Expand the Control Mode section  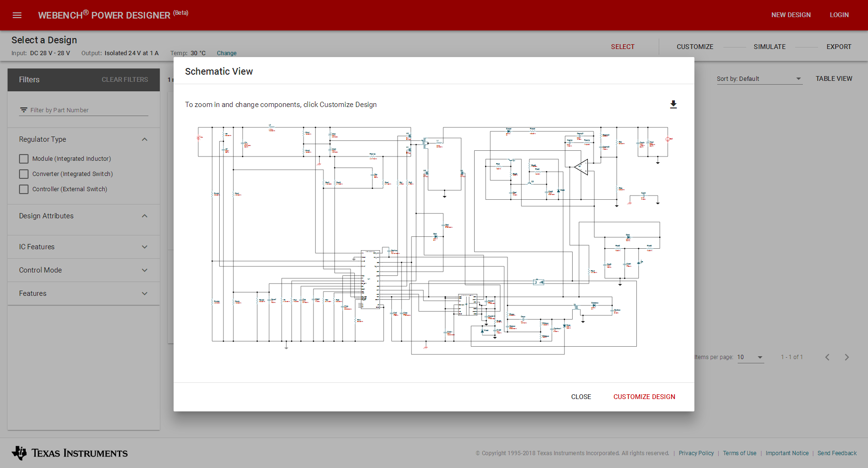pos(145,270)
